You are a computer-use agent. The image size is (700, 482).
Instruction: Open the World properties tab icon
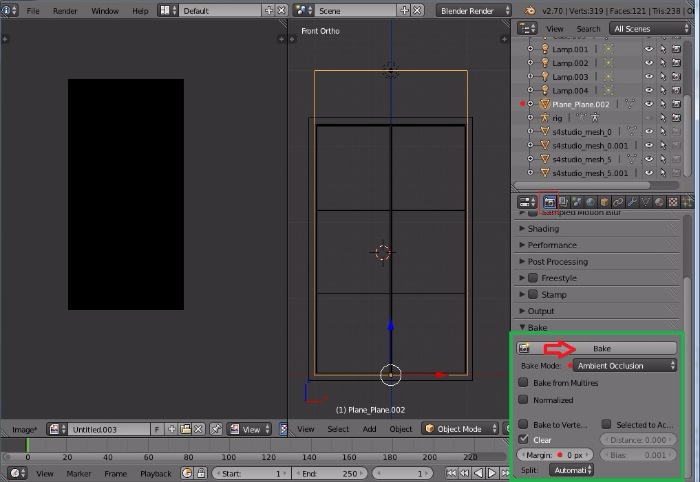point(592,202)
